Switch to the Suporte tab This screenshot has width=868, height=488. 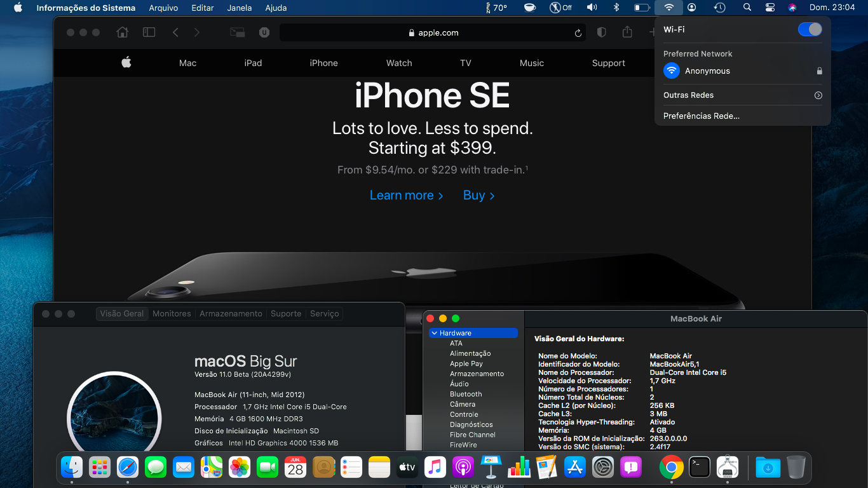pyautogui.click(x=286, y=314)
